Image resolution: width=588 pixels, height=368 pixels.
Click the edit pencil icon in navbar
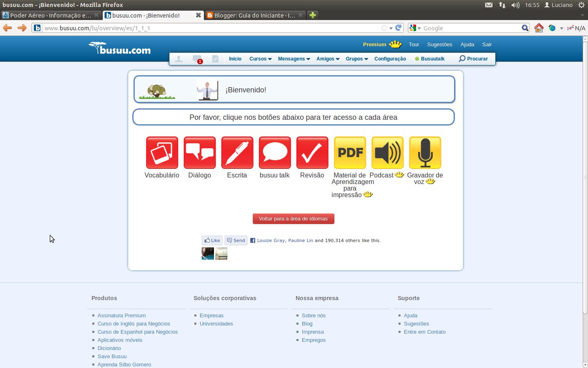point(216,59)
